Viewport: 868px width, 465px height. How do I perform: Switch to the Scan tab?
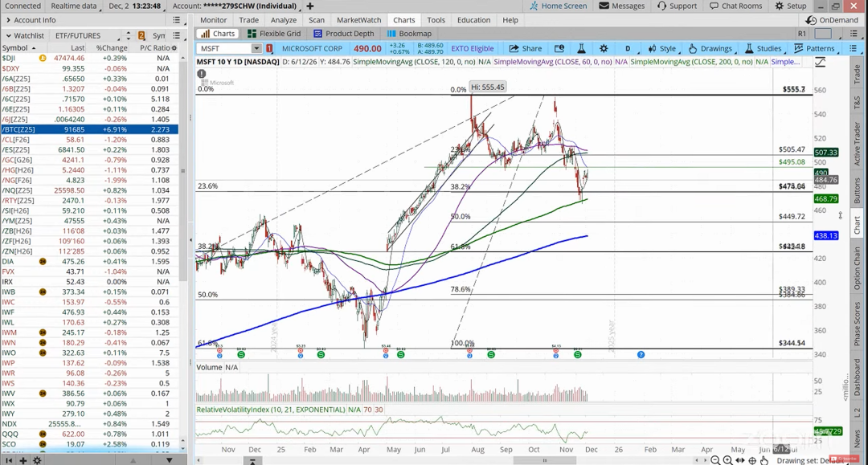(x=316, y=20)
